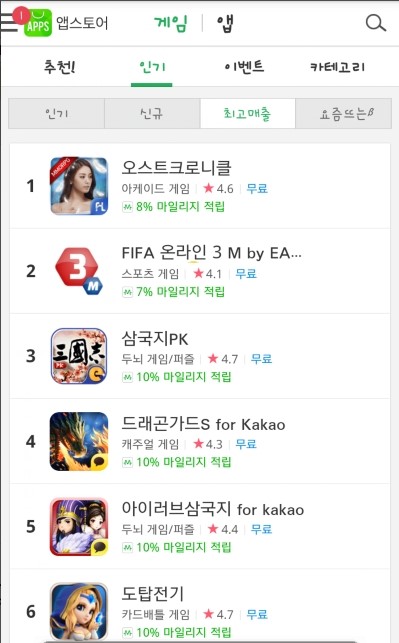Switch to the 앱 section
The image size is (399, 643).
[225, 23]
